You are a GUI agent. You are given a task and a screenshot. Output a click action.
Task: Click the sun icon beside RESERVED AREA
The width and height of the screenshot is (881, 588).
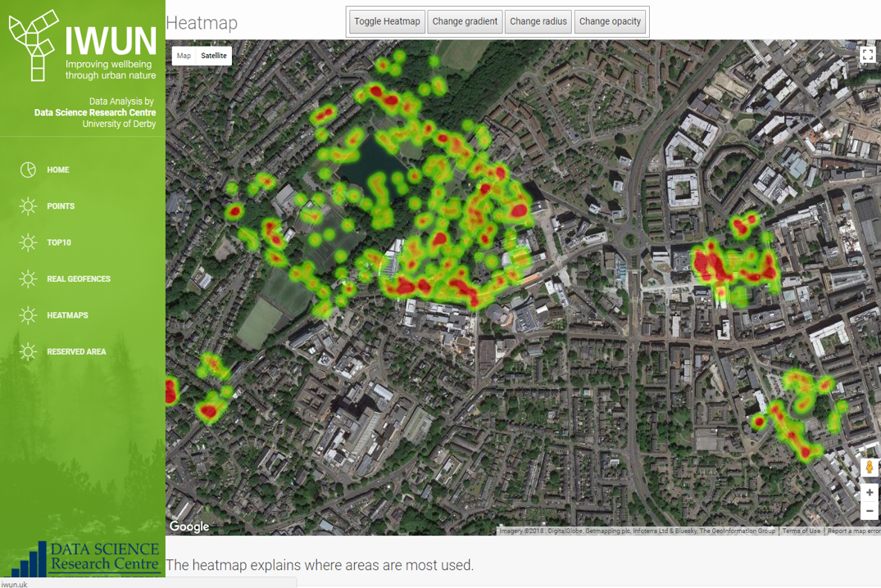pos(28,352)
